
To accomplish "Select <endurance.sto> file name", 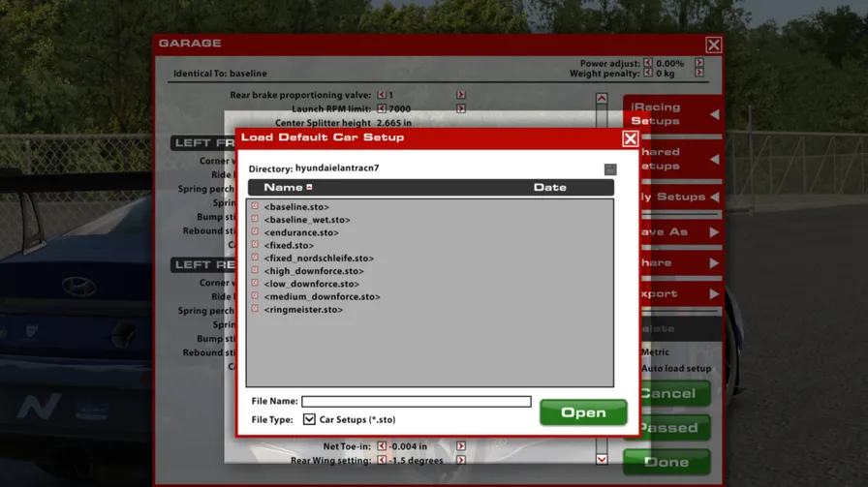I will (301, 232).
